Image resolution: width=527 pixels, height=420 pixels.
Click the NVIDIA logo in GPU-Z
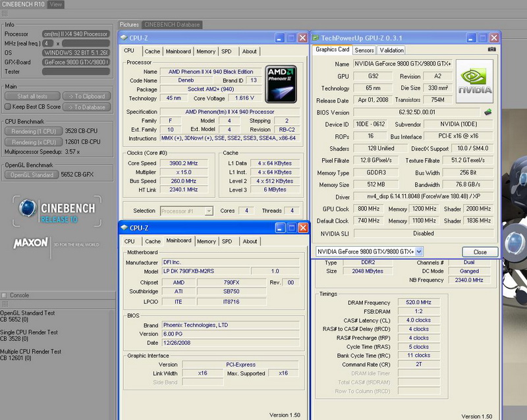(474, 80)
